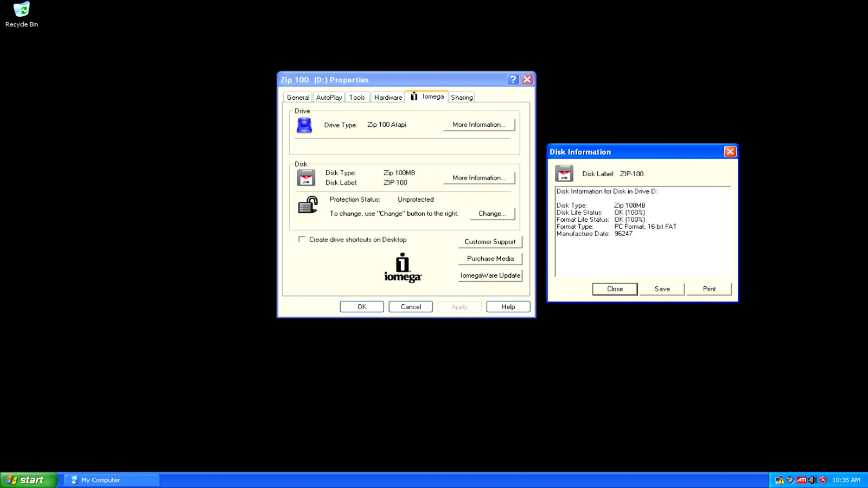Screen dimensions: 868x488
Task: Open the Hardware tab
Action: (388, 98)
